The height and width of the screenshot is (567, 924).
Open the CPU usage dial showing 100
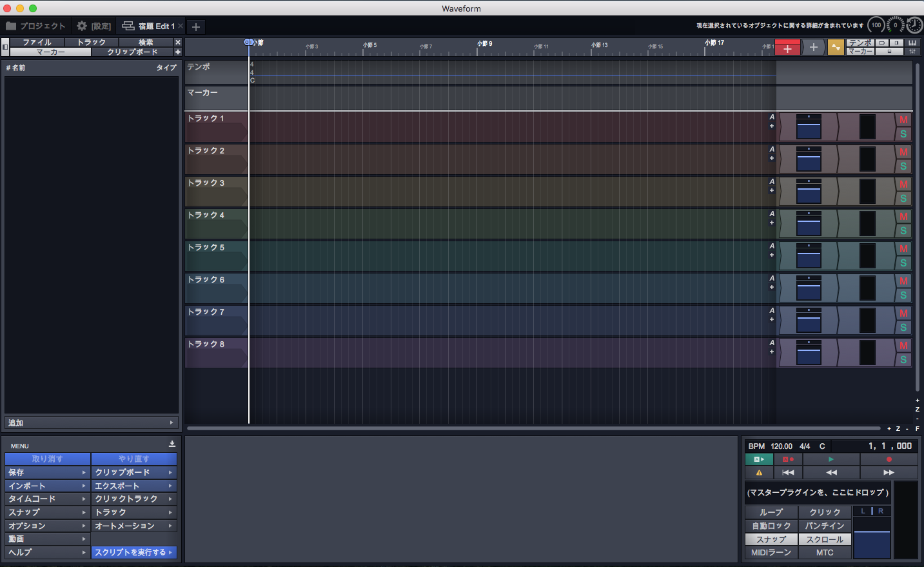(876, 25)
